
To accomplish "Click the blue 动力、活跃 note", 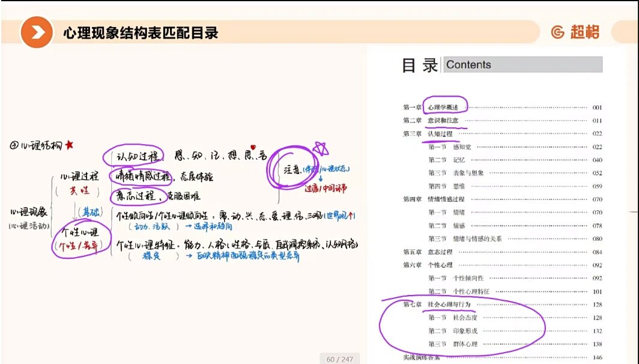I will 151,226.
